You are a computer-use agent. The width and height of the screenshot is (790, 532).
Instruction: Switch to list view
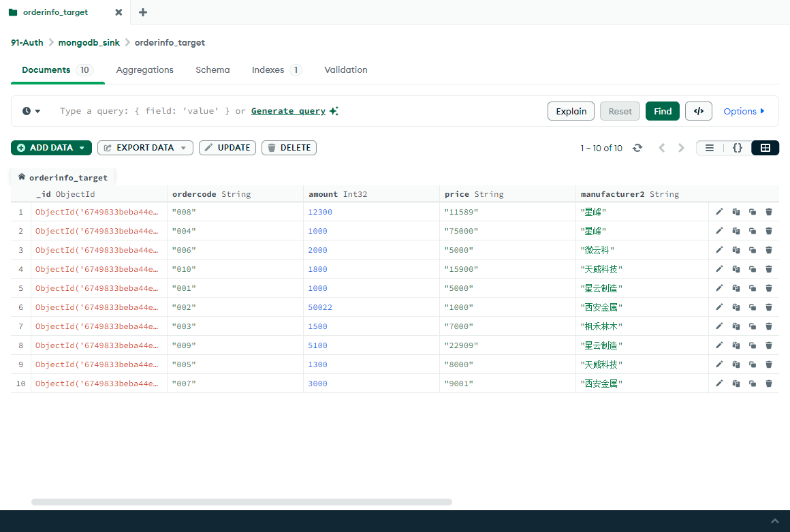click(710, 148)
